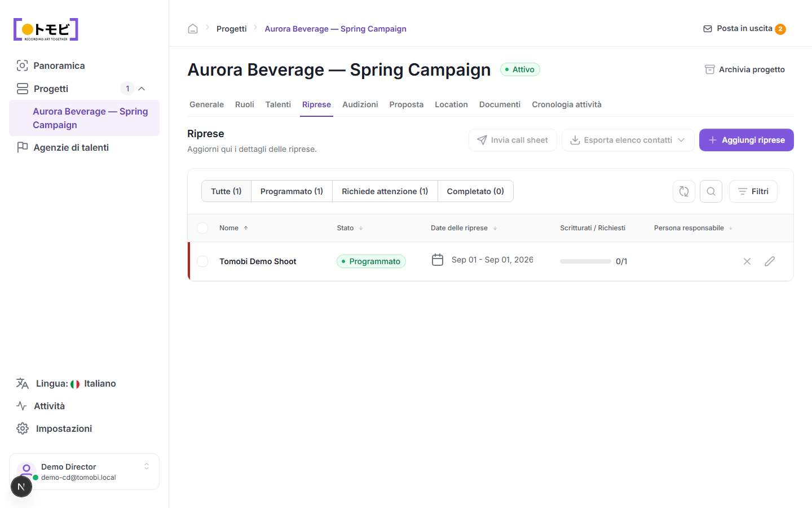Go to Progetti breadcrumb link

[232, 29]
